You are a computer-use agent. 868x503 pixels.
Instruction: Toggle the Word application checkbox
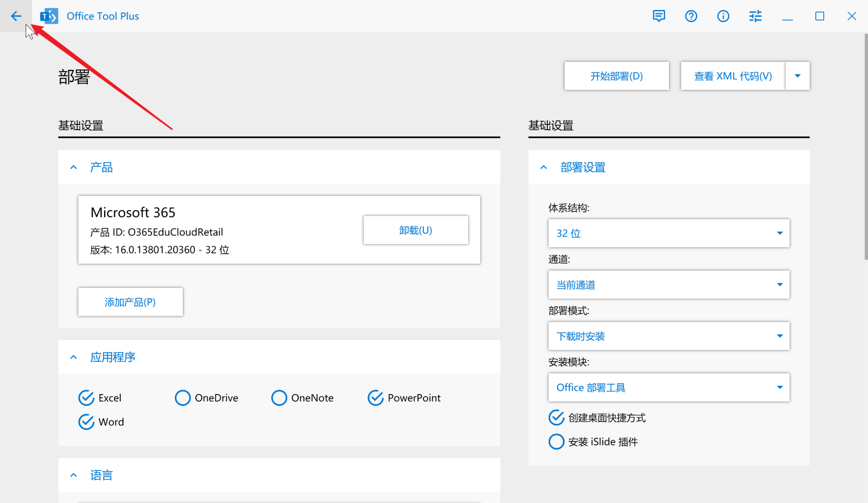(x=86, y=421)
